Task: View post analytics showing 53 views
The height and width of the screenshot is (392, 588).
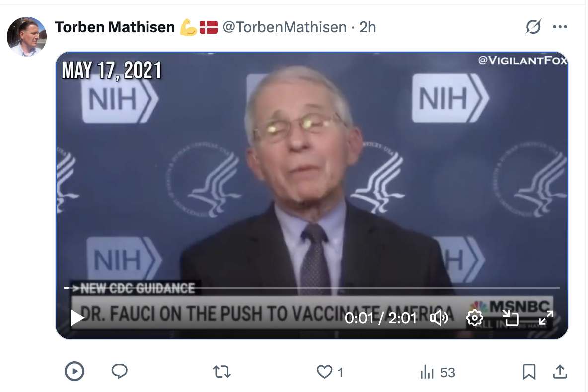Action: click(438, 372)
